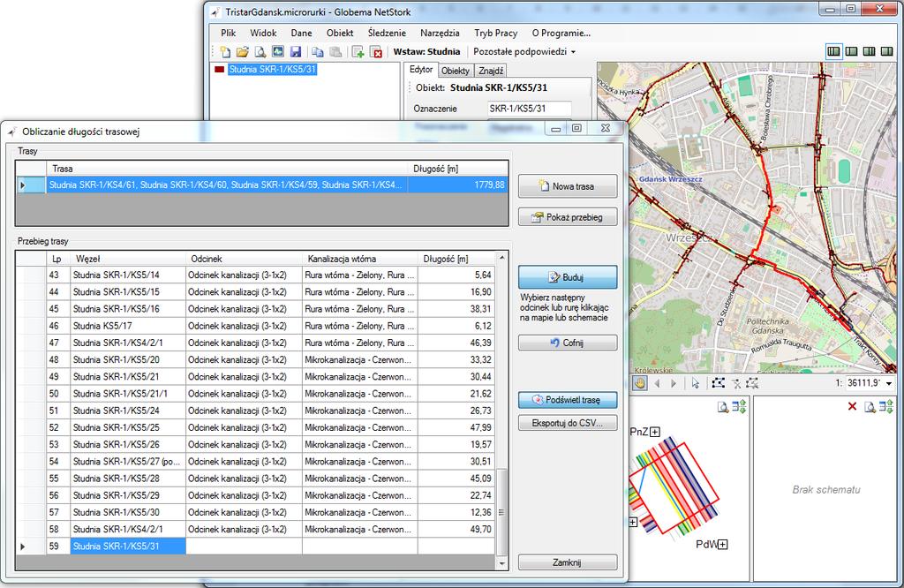904x588 pixels.
Task: Click the New document toolbar icon
Action: pyautogui.click(x=225, y=52)
